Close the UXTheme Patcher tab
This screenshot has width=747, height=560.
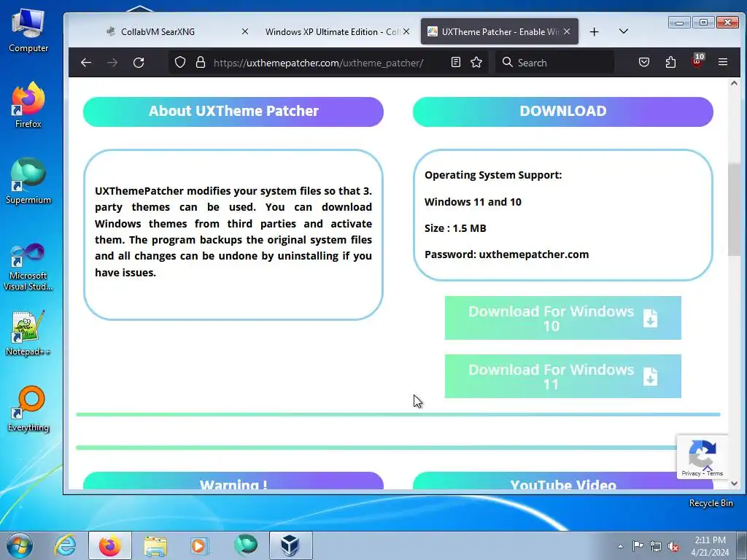567,31
